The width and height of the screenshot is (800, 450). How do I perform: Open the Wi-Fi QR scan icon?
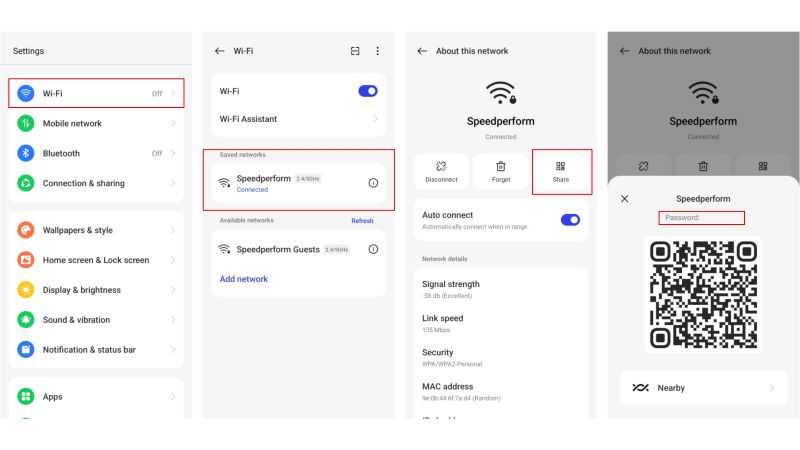click(355, 51)
